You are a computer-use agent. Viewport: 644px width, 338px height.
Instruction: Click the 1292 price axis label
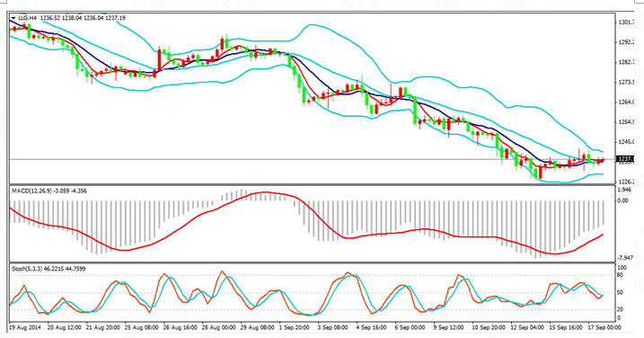click(x=626, y=42)
